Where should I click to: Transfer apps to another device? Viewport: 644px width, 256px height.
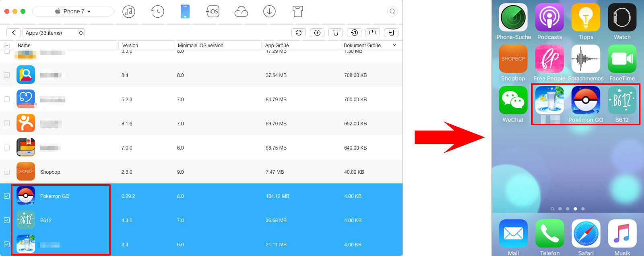coord(391,33)
